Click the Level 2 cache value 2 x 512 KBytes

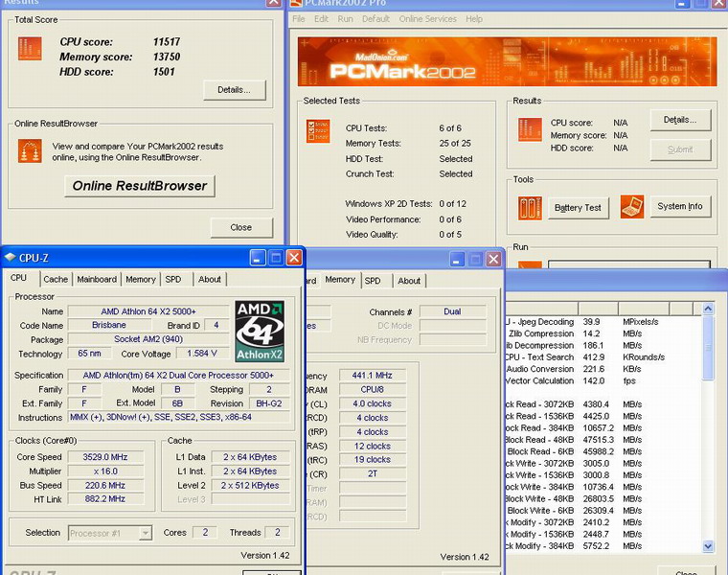(250, 485)
